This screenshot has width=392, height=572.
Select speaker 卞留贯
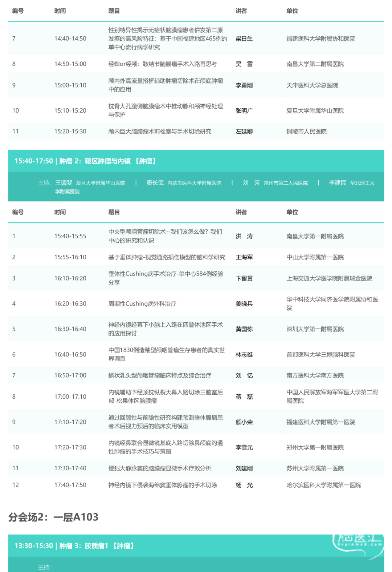click(x=244, y=278)
